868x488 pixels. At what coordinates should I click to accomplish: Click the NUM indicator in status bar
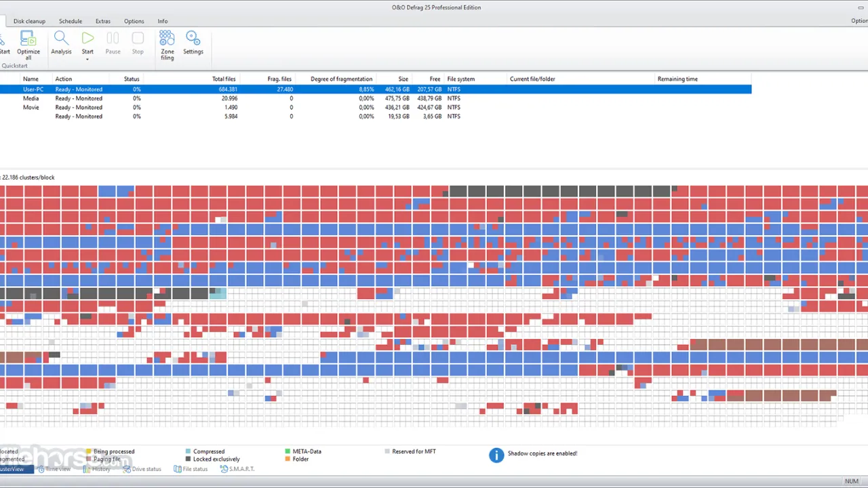[851, 481]
